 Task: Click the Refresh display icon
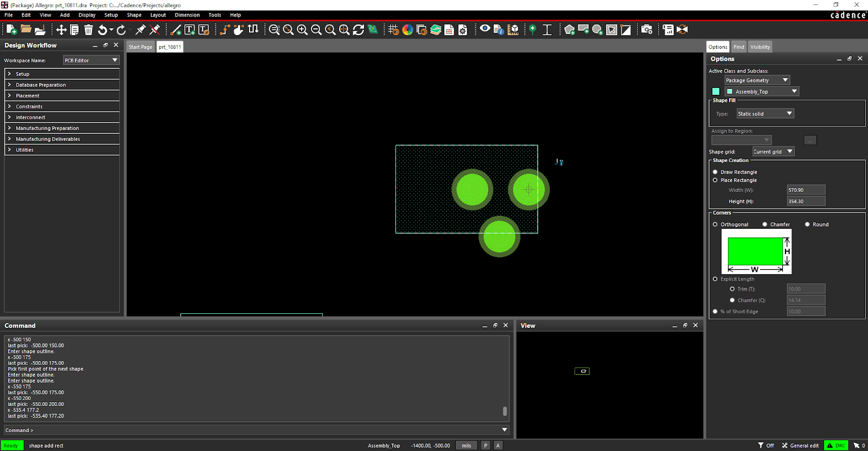point(359,30)
